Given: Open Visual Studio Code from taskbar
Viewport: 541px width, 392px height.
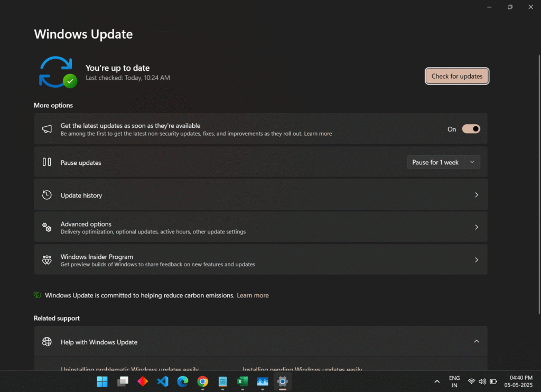Looking at the screenshot, I should pyautogui.click(x=163, y=381).
